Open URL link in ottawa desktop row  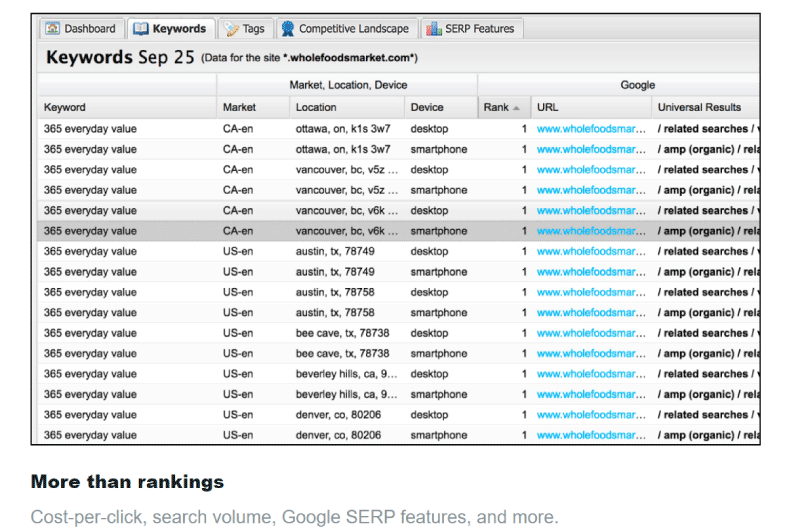click(x=591, y=129)
